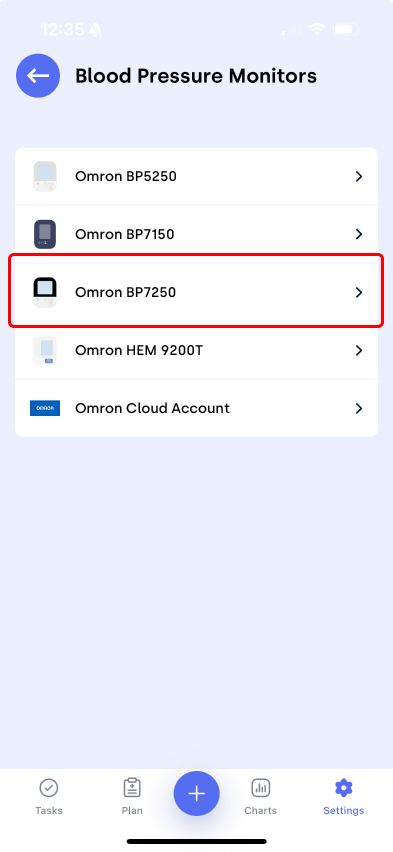Choose the Omron HEM 9200T device icon
Image resolution: width=393 pixels, height=852 pixels.
tap(45, 350)
